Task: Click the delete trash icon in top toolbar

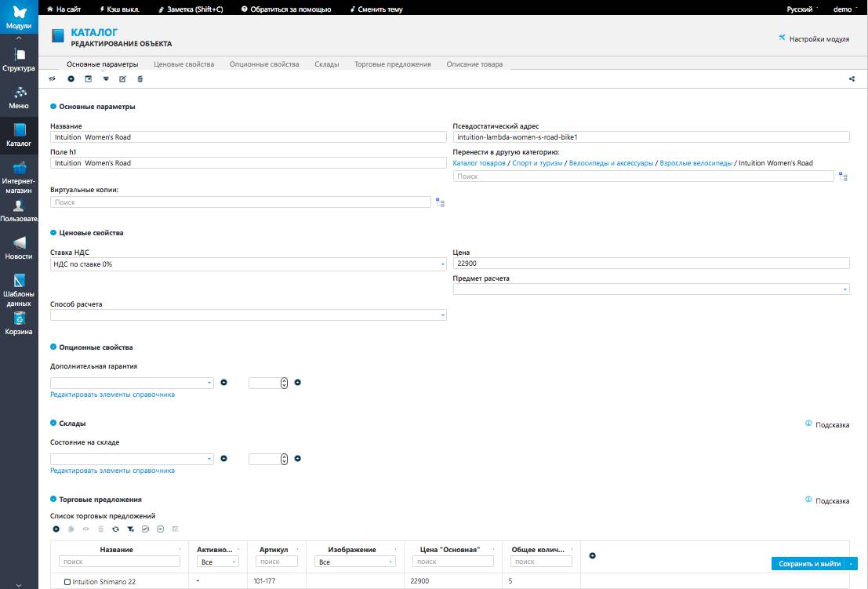Action: point(140,78)
